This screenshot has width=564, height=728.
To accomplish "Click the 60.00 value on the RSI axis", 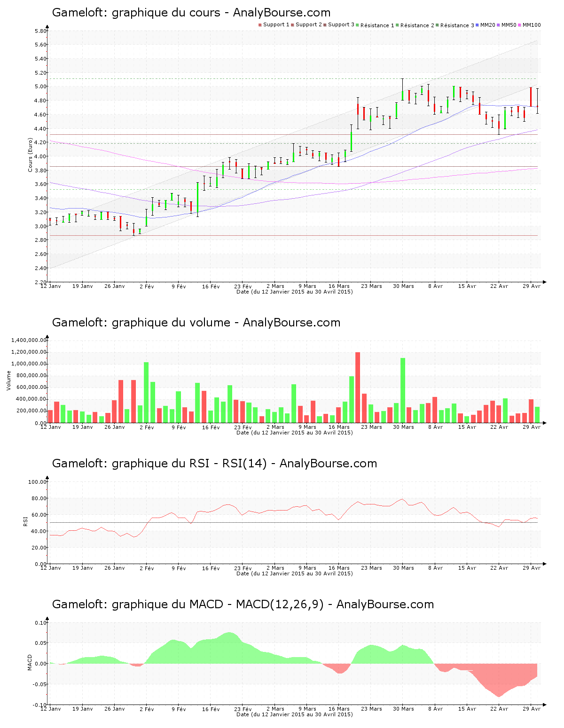I will pos(39,515).
